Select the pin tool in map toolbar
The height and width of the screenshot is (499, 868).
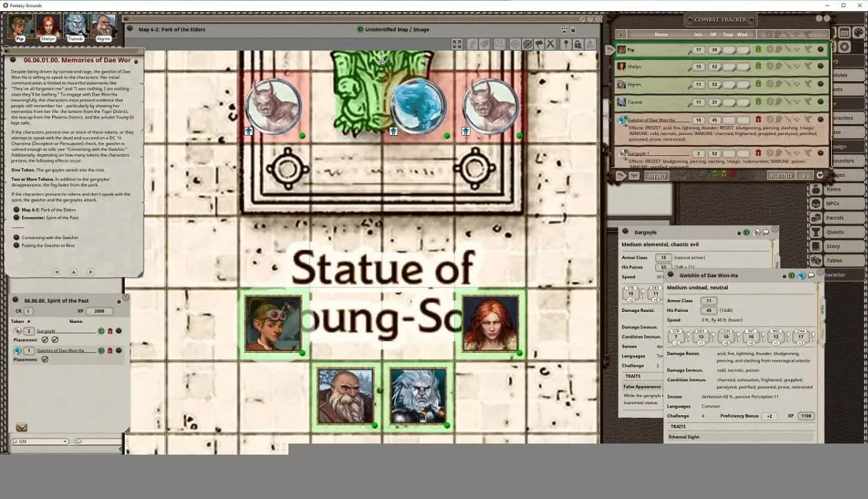tap(565, 44)
